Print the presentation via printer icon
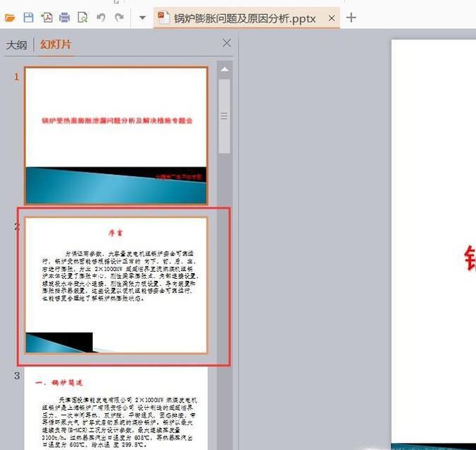 click(x=64, y=18)
